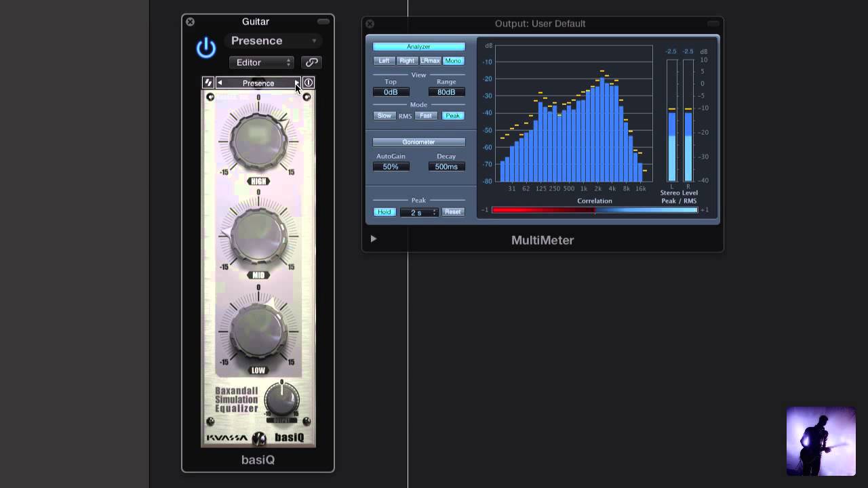Click the Baxandall Simulation Equalizer text
The image size is (868, 488).
click(237, 400)
